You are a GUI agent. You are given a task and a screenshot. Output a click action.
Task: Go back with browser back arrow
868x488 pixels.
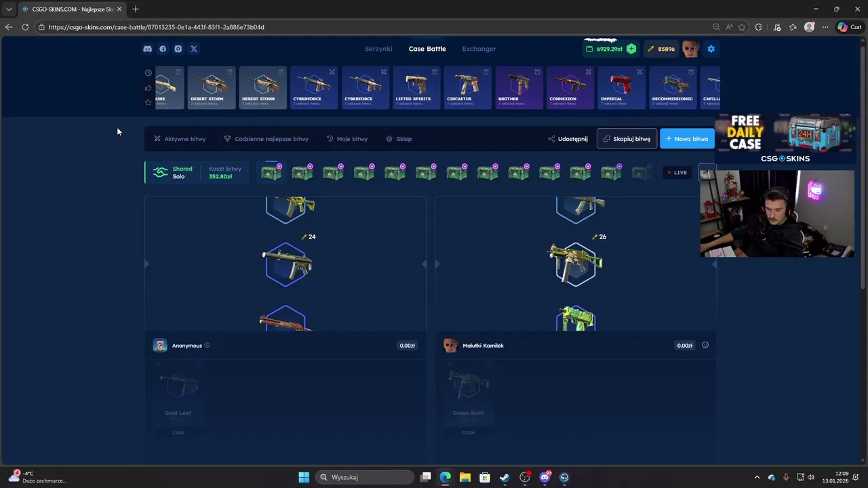pos(9,27)
